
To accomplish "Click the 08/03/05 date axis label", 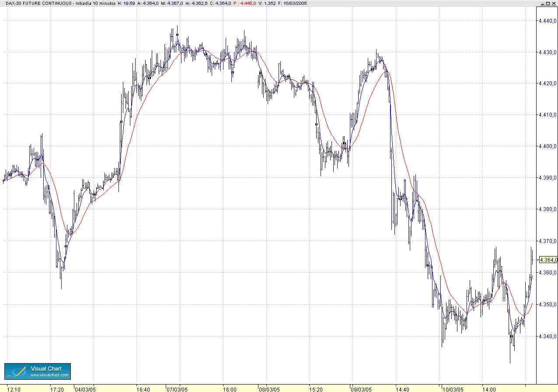I will 269,389.
